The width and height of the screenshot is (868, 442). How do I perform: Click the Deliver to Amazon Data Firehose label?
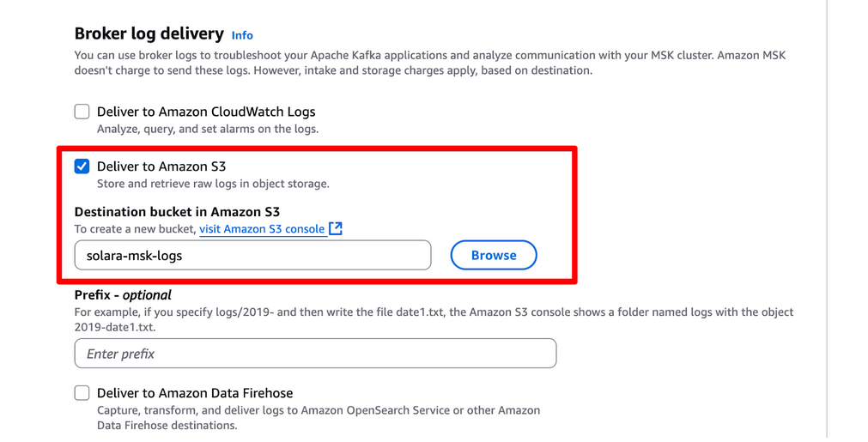tap(195, 393)
